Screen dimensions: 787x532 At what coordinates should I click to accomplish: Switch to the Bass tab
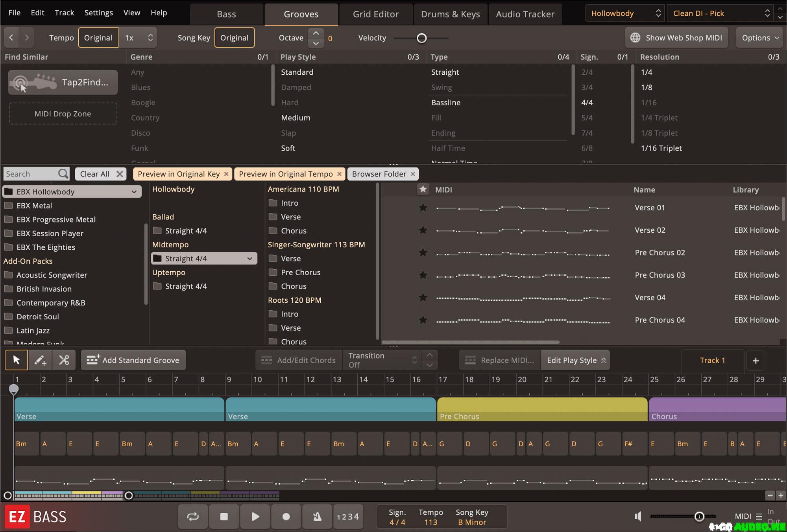click(x=226, y=15)
